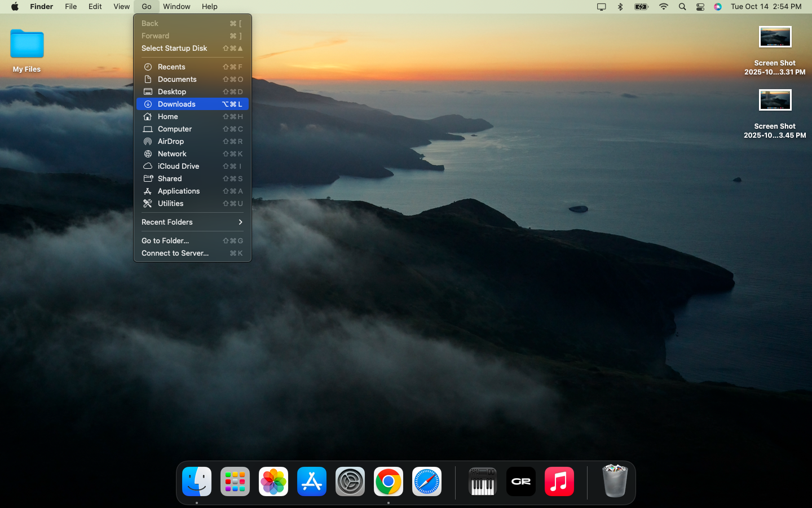Open the View menu
812x508 pixels.
pyautogui.click(x=121, y=7)
